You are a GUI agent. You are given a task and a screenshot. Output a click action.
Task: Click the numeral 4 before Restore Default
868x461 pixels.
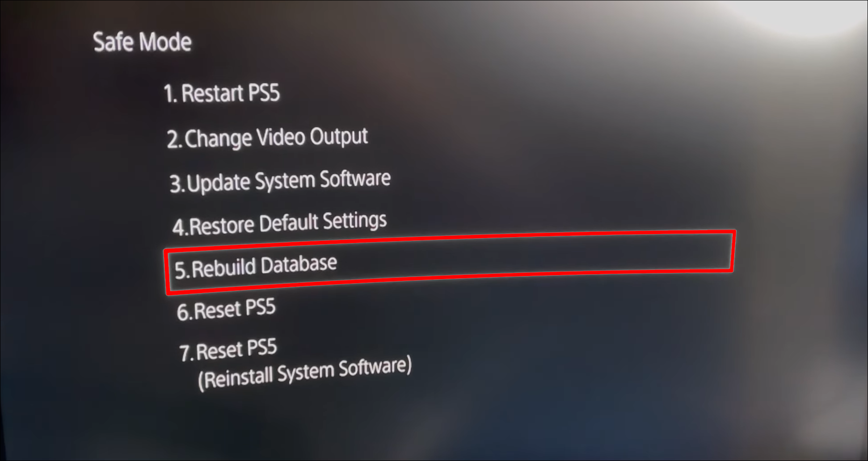[x=180, y=227]
